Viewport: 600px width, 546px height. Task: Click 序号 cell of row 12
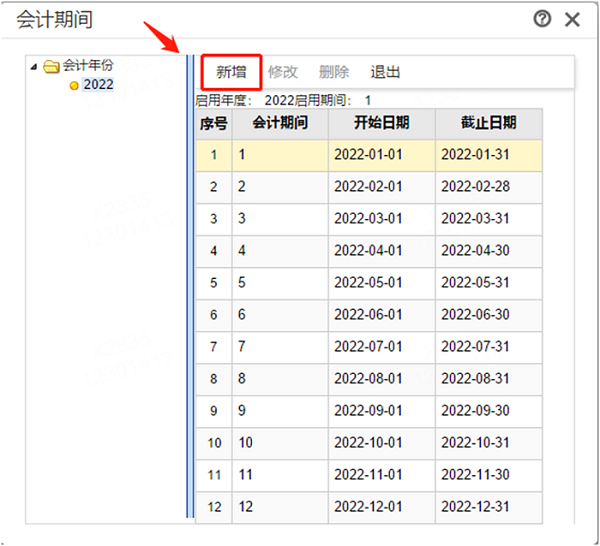coord(214,507)
